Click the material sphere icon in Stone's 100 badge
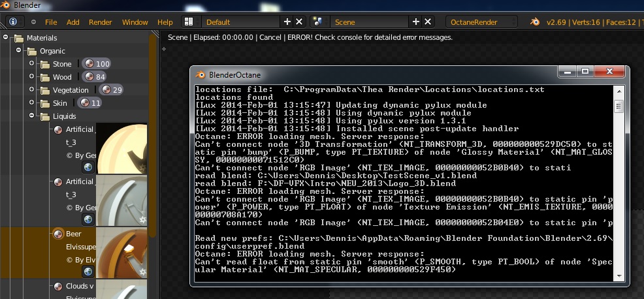Viewport: 644px width, 299px height. (x=89, y=64)
